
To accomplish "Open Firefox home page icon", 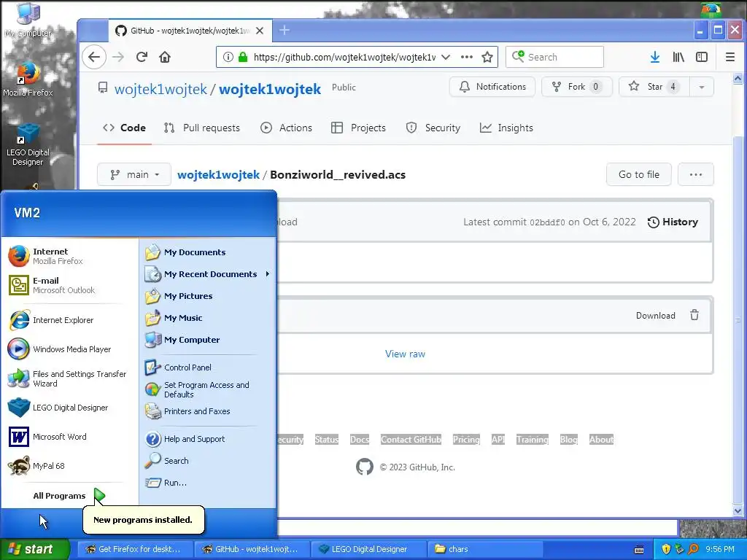I will coord(165,57).
